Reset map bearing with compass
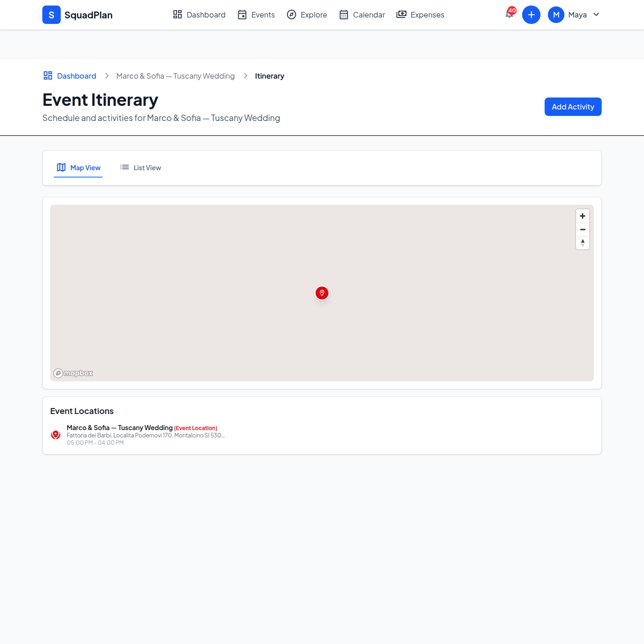 pyautogui.click(x=582, y=243)
